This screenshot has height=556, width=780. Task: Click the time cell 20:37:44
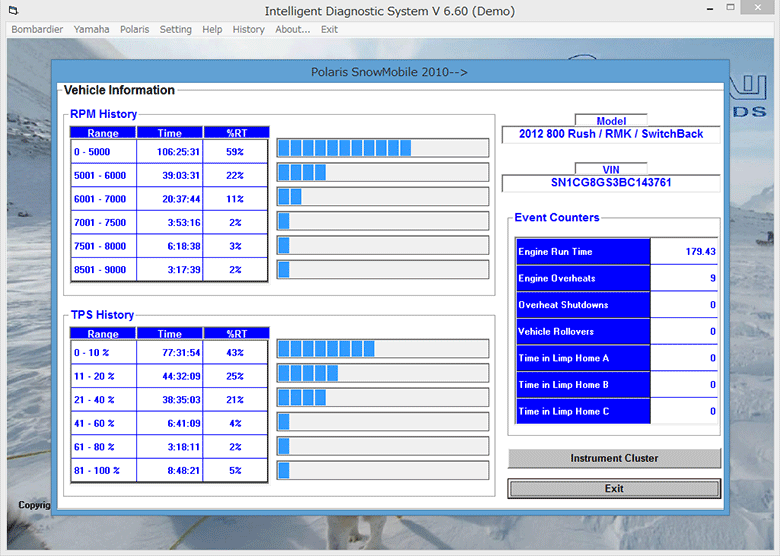click(170, 199)
